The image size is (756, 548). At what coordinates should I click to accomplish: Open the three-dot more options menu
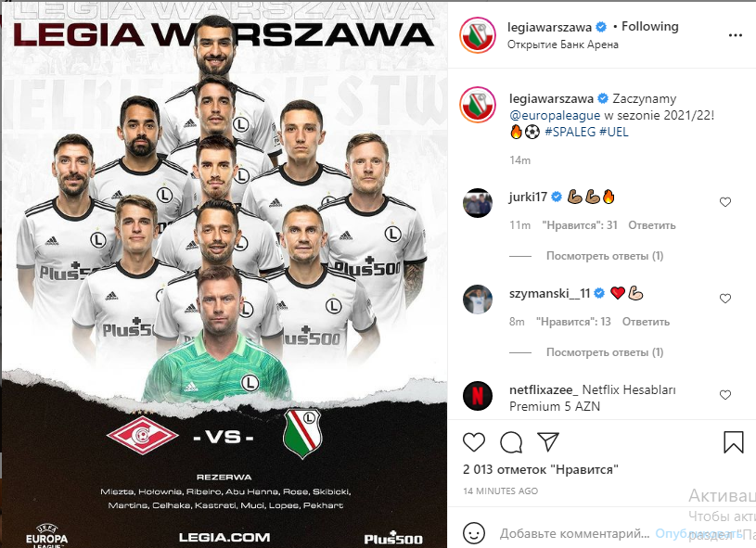pyautogui.click(x=736, y=35)
